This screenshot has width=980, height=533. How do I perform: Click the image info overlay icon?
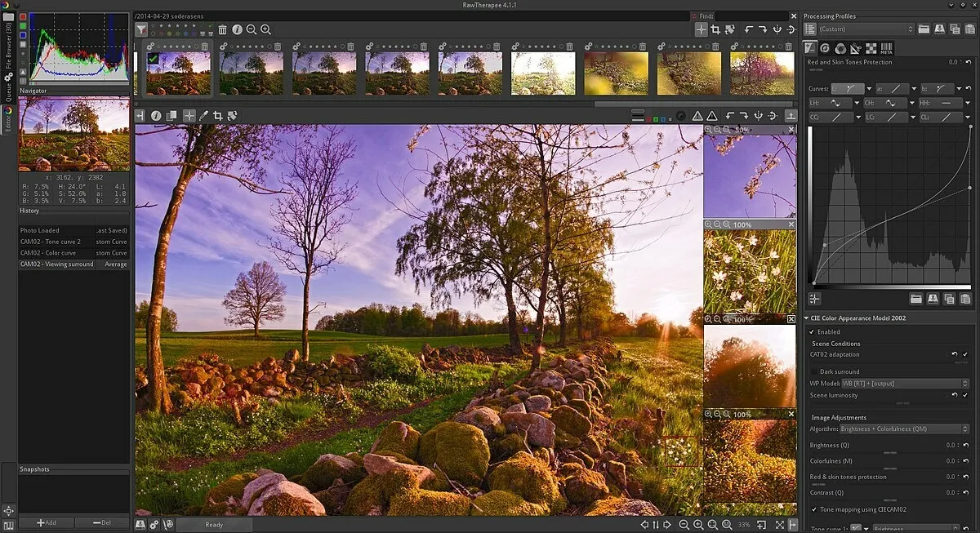pos(155,116)
